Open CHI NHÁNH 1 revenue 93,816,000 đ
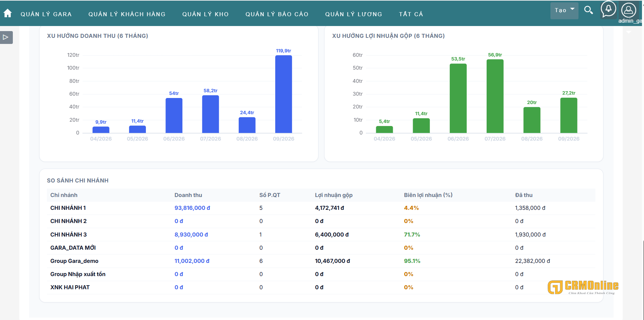This screenshot has width=644, height=320. coord(192,208)
